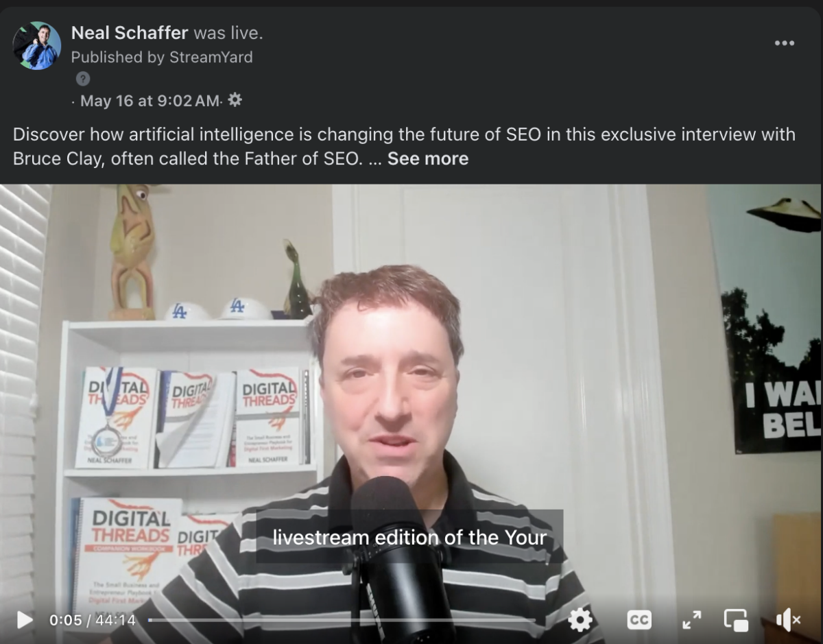Click Neal Schaffer profile picture
823x644 pixels.
[37, 45]
